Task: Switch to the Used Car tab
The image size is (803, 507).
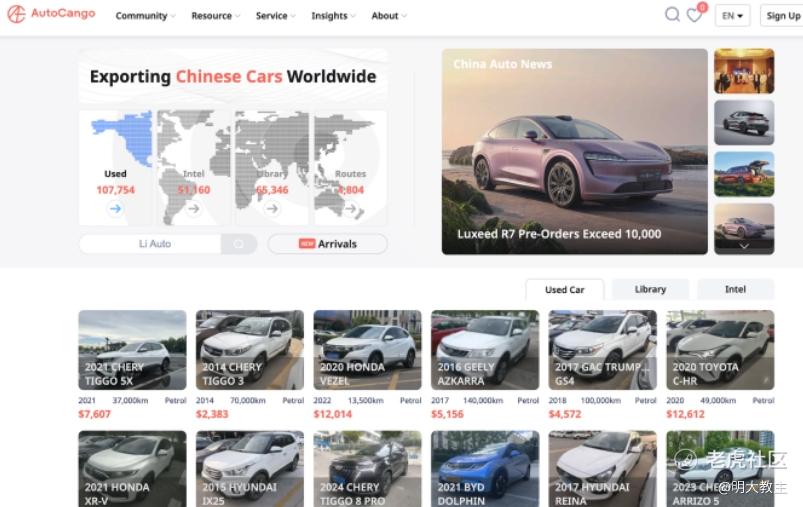Action: pos(564,289)
